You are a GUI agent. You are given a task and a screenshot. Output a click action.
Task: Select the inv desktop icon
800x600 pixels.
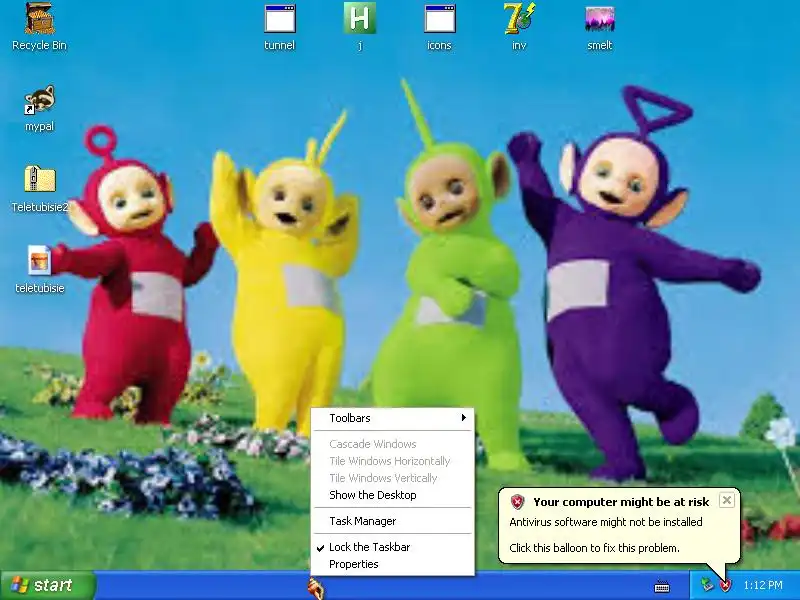pos(519,27)
